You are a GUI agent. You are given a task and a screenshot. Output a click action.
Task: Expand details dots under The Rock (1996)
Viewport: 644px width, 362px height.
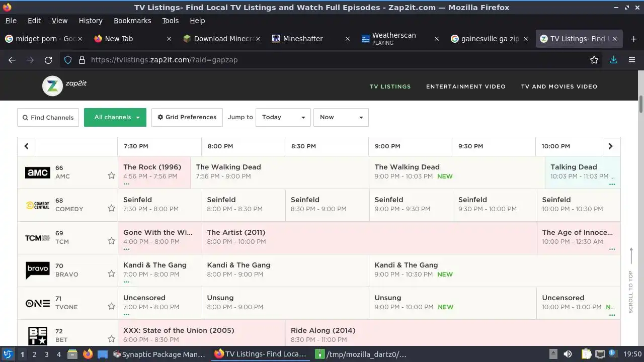126,184
